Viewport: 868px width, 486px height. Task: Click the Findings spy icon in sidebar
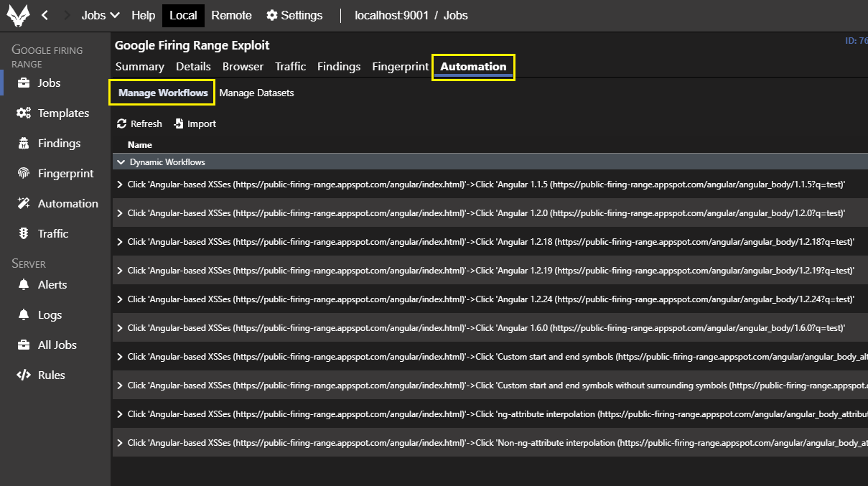24,144
